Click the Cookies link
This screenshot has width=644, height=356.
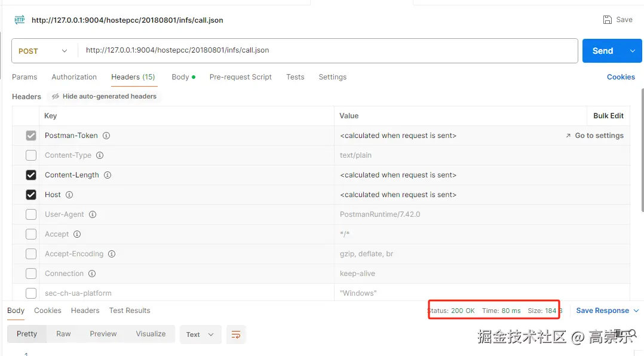click(x=621, y=77)
